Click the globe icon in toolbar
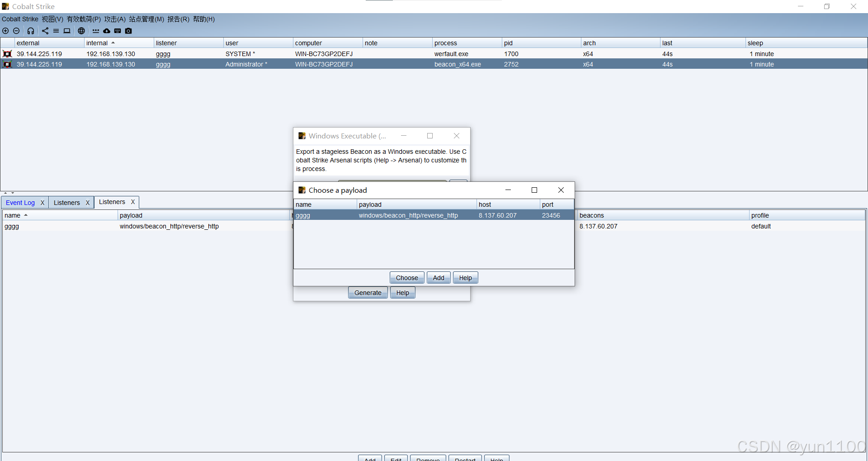Image resolution: width=868 pixels, height=461 pixels. tap(81, 31)
